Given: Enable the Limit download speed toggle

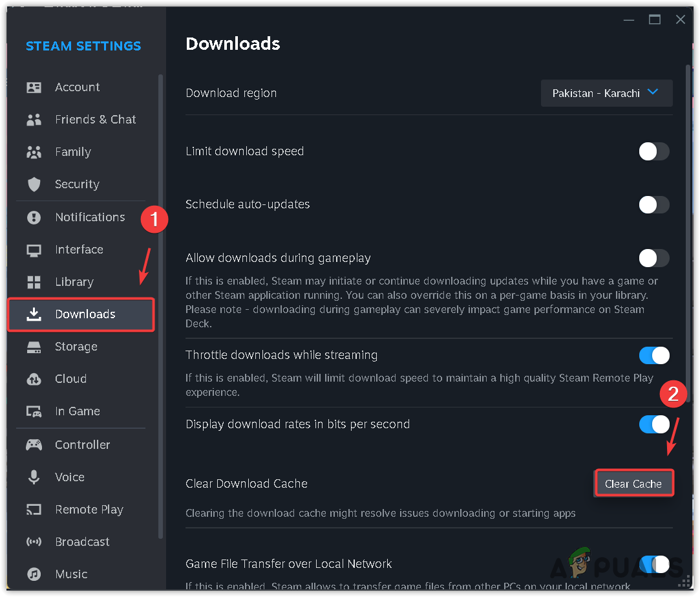Looking at the screenshot, I should click(653, 151).
